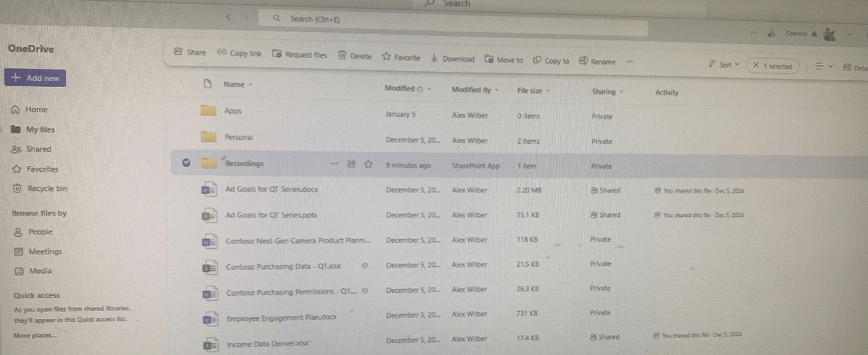Click Copy link in the toolbar

coord(239,53)
